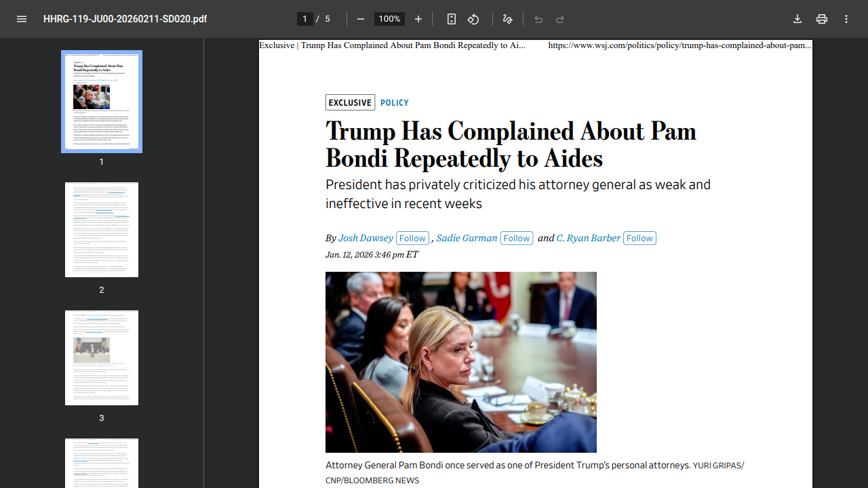This screenshot has height=488, width=868.
Task: Click the article subheadline about attorney general
Action: (x=518, y=194)
